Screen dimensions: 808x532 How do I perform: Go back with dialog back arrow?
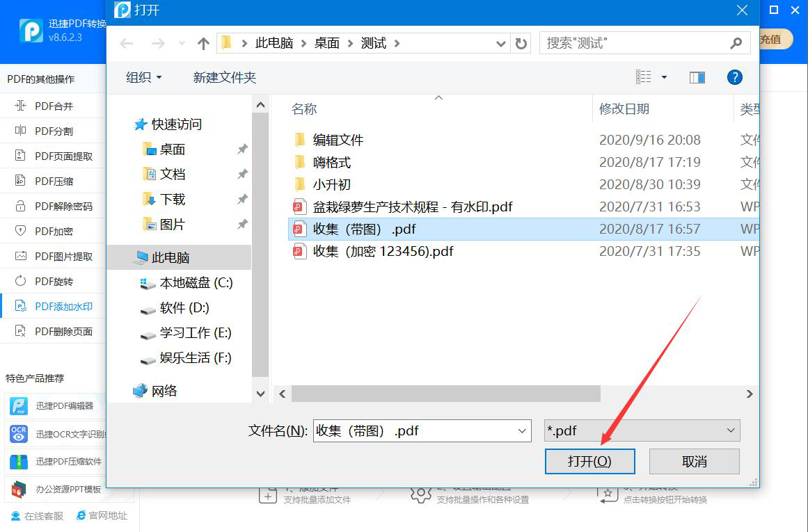pyautogui.click(x=126, y=43)
